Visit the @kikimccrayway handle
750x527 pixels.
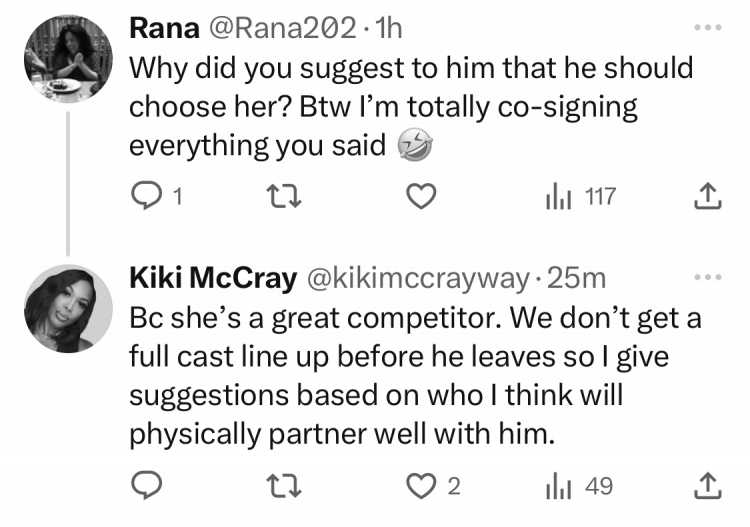point(418,278)
